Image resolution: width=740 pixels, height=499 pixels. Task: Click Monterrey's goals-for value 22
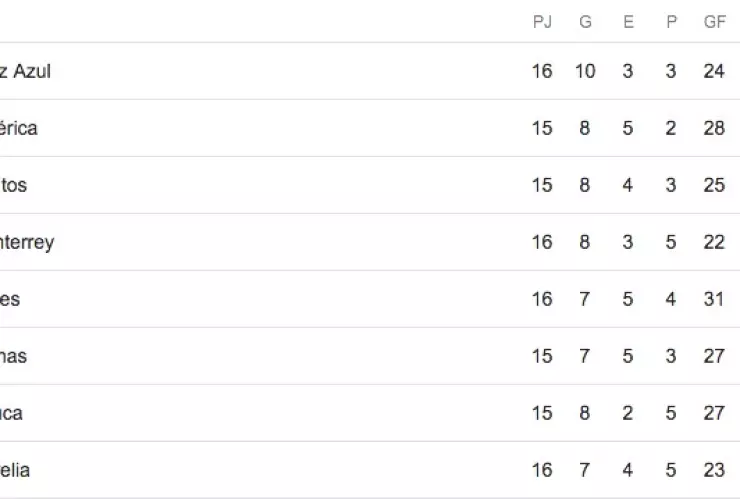point(714,242)
